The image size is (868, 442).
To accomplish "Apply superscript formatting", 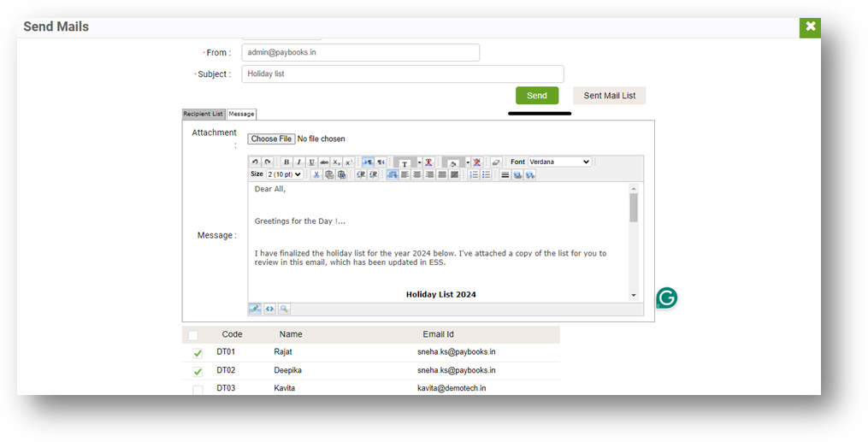I will tap(348, 162).
